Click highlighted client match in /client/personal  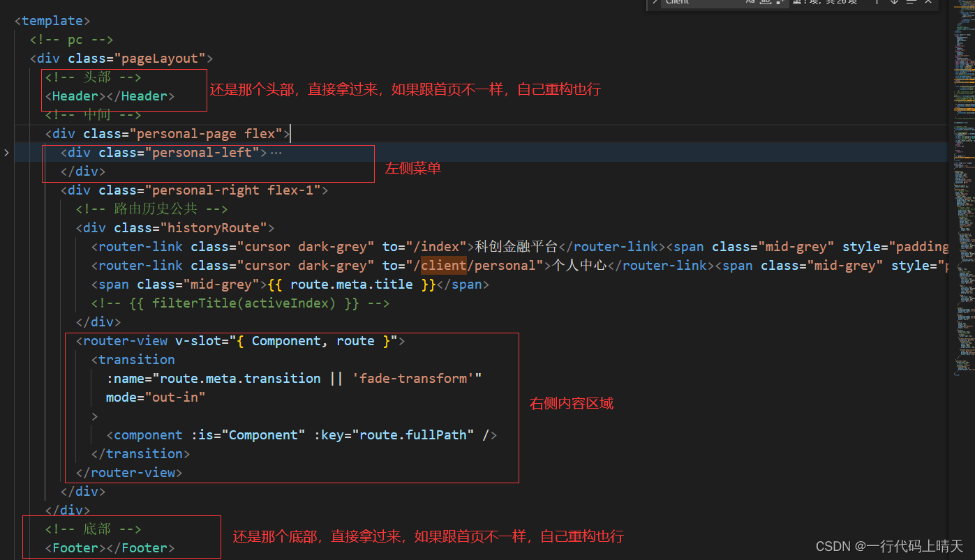(x=443, y=266)
